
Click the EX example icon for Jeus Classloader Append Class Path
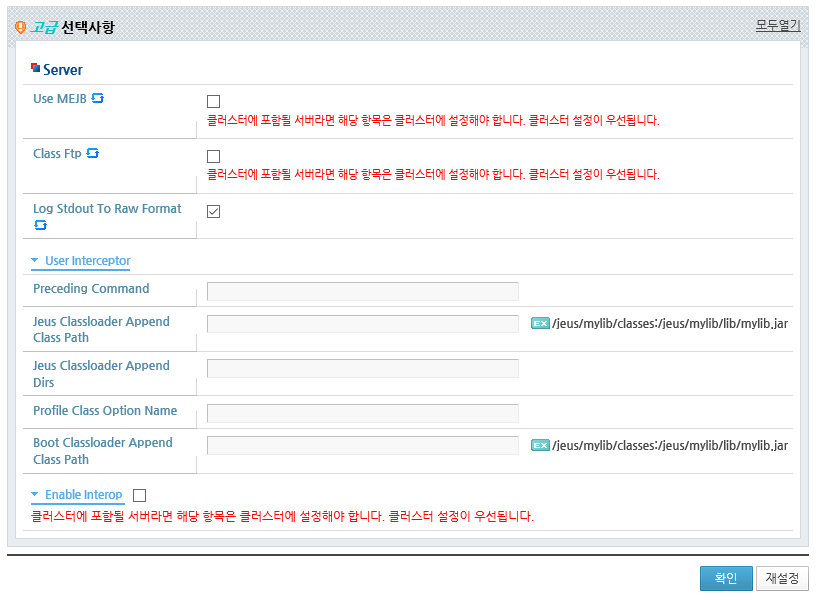tap(540, 323)
